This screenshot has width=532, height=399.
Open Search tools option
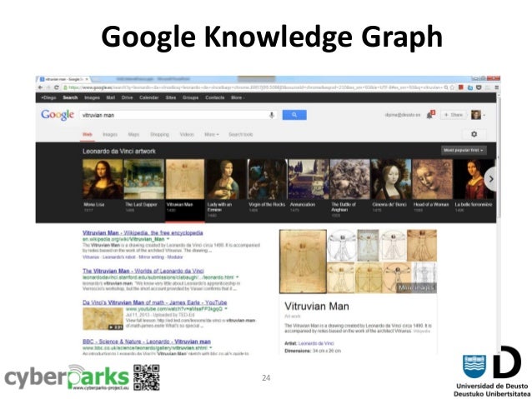click(240, 135)
